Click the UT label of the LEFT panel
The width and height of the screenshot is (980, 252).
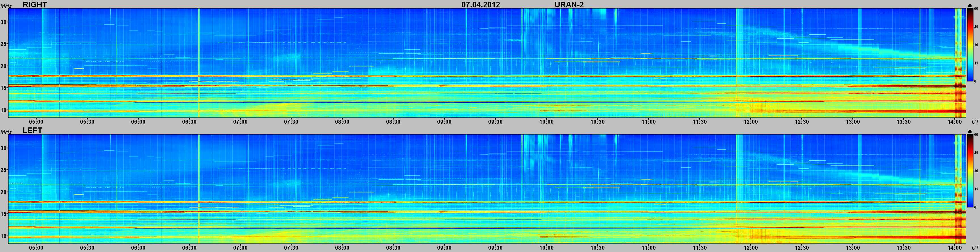975,248
